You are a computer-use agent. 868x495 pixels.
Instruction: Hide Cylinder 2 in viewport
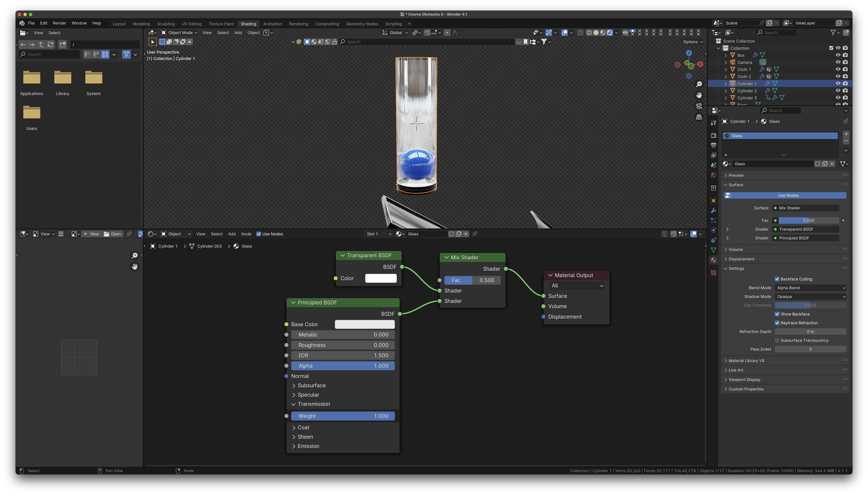838,91
